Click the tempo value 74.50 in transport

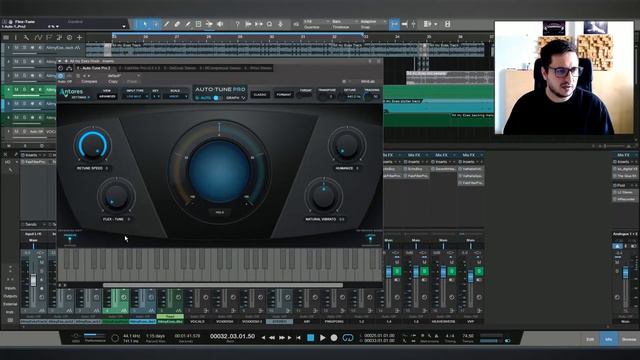(468, 336)
